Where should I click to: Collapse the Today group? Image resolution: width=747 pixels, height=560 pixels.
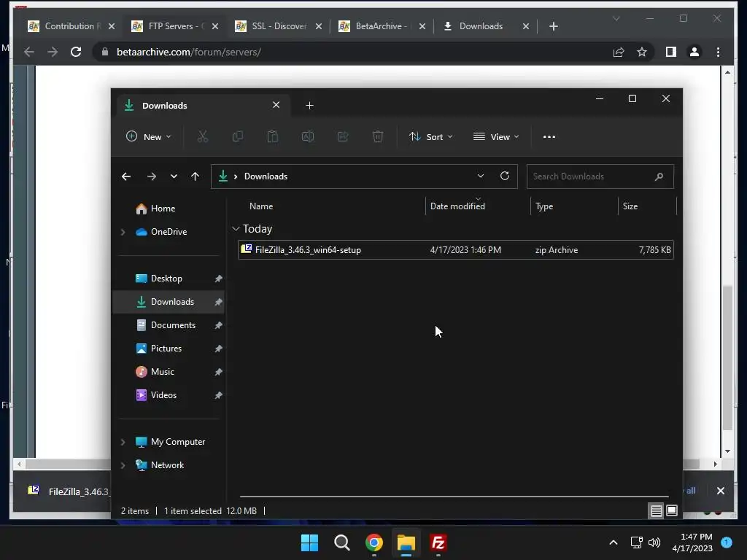236,229
